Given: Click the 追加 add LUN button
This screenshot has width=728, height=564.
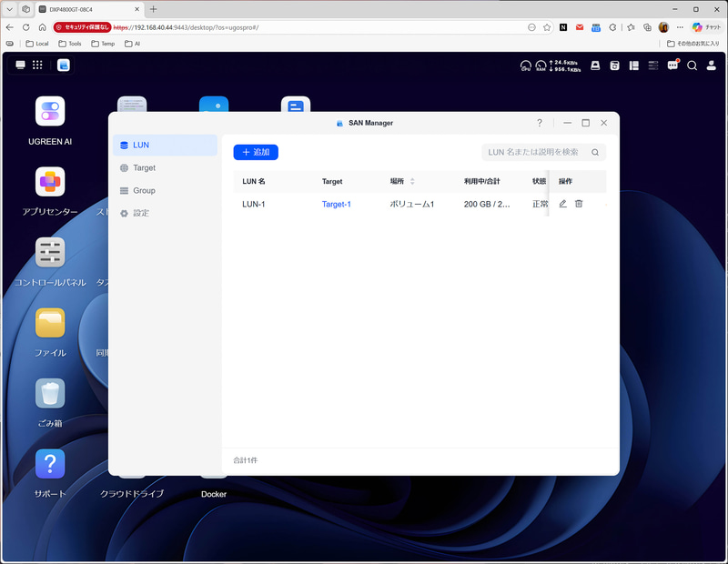Looking at the screenshot, I should 256,152.
